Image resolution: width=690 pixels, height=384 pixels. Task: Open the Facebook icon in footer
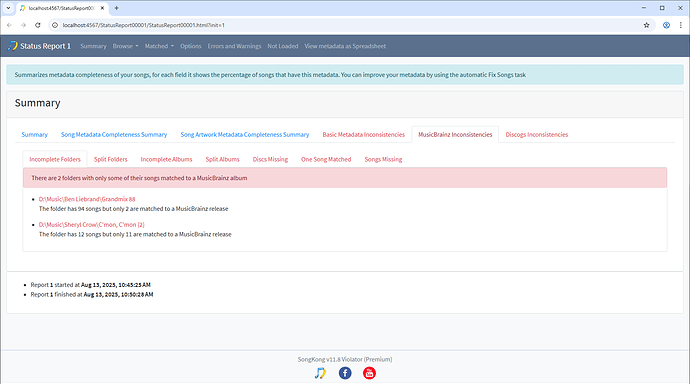345,373
